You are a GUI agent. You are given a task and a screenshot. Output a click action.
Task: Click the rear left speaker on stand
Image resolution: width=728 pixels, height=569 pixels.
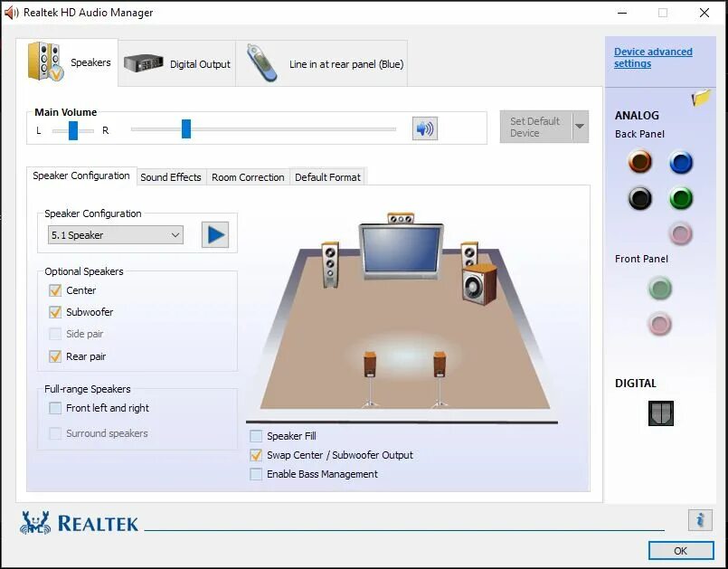370,380
